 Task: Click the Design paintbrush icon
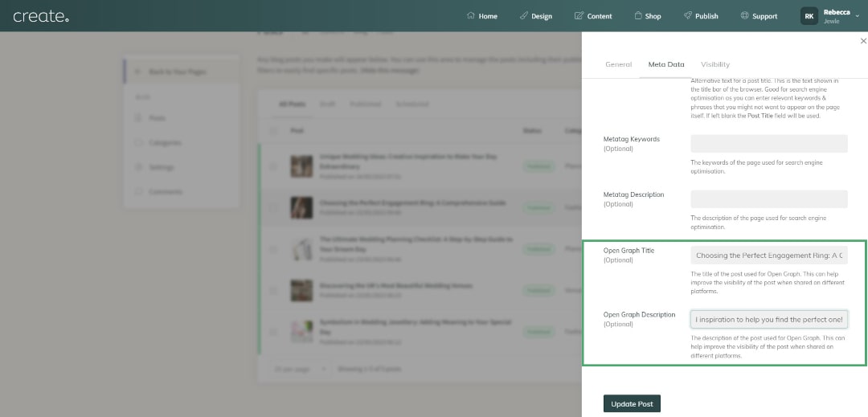tap(524, 16)
